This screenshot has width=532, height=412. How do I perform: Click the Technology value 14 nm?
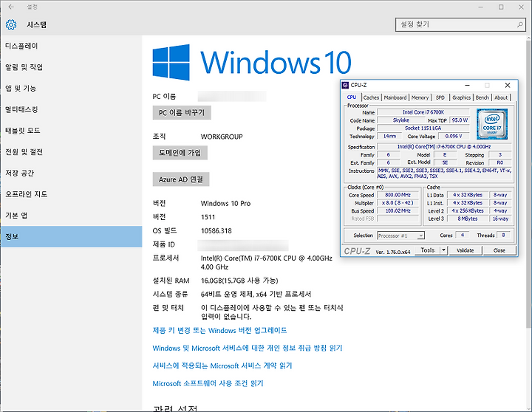point(389,136)
